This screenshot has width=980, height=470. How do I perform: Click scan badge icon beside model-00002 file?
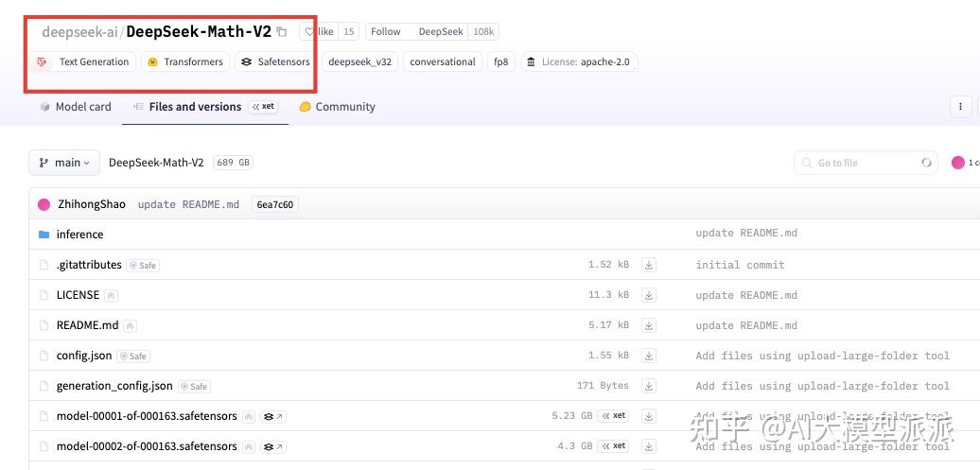point(249,446)
